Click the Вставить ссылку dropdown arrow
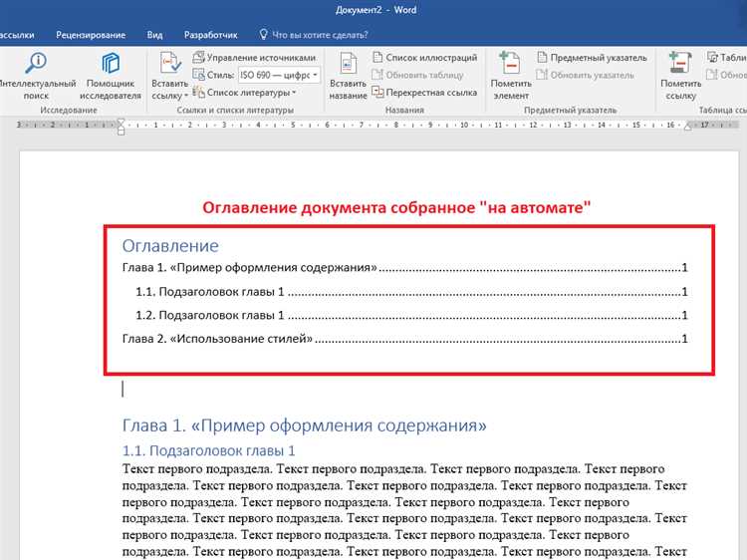 (186, 96)
